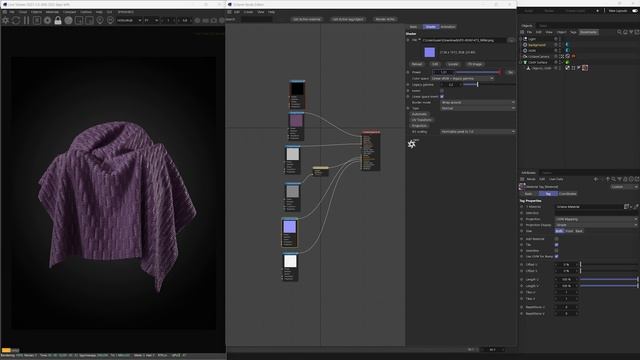Image resolution: width=640 pixels, height=360 pixels.
Task: Toggle the lock resolution padlock icon
Action: click(58, 20)
